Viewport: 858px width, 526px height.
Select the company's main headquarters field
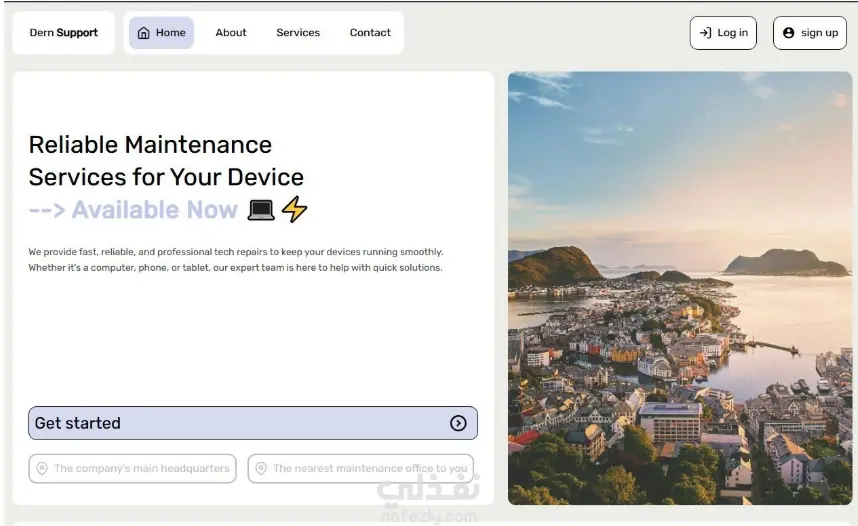pos(132,469)
